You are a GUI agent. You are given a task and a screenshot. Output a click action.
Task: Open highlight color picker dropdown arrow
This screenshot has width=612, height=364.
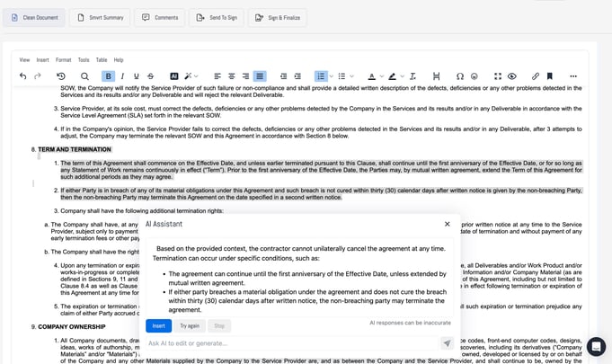(x=402, y=76)
